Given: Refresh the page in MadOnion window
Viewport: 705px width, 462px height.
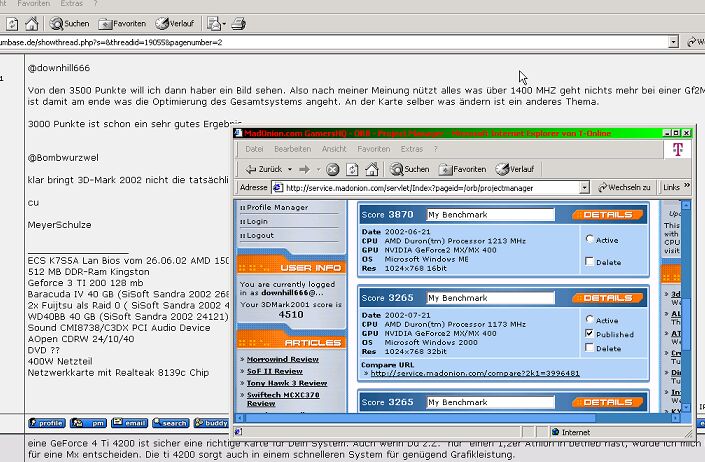Looking at the screenshot, I should pyautogui.click(x=352, y=169).
